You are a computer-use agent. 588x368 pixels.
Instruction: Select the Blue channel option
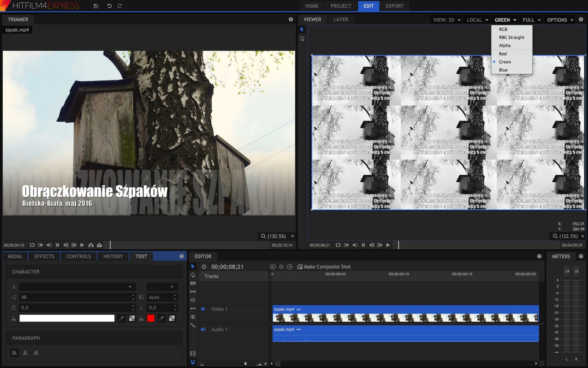point(503,70)
